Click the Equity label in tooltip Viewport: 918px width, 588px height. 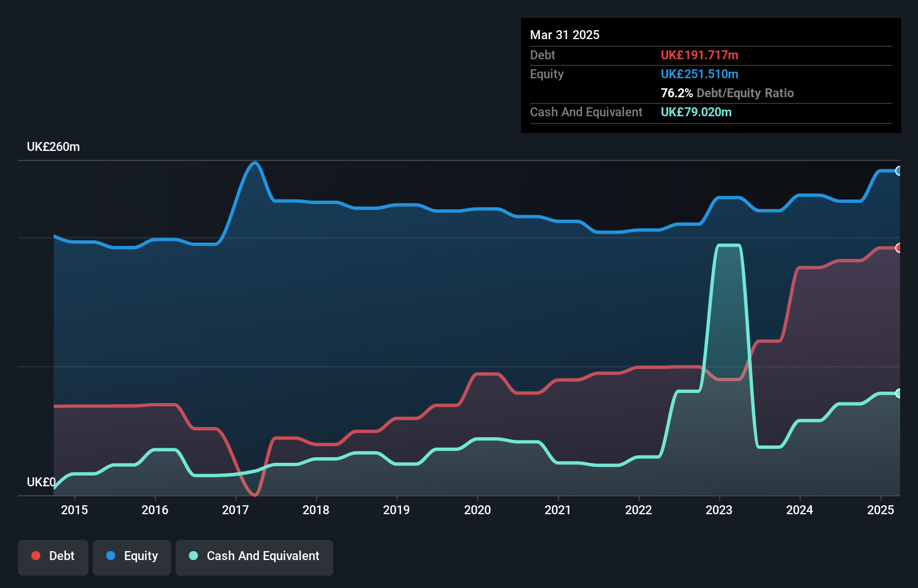547,74
